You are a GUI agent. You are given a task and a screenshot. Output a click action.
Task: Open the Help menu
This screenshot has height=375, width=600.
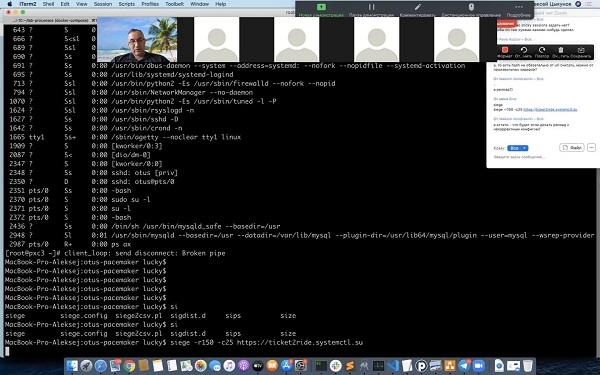[x=220, y=4]
